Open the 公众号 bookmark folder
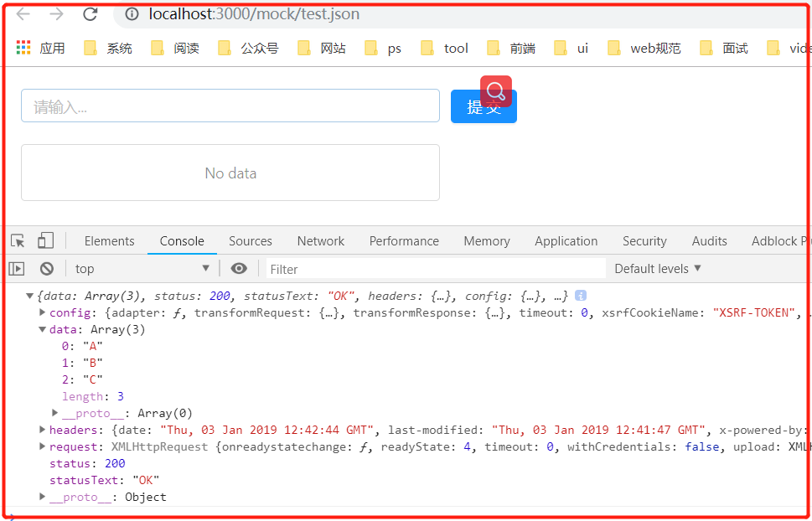This screenshot has height=521, width=812. click(248, 49)
